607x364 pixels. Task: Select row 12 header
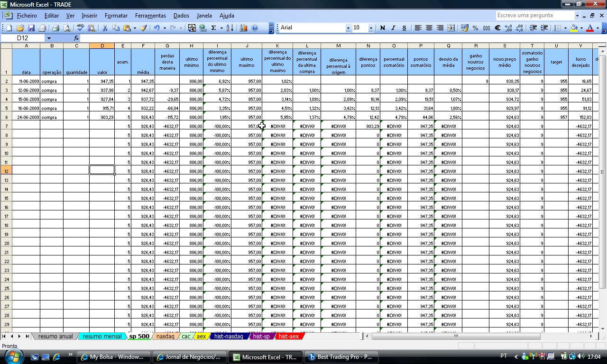point(6,171)
